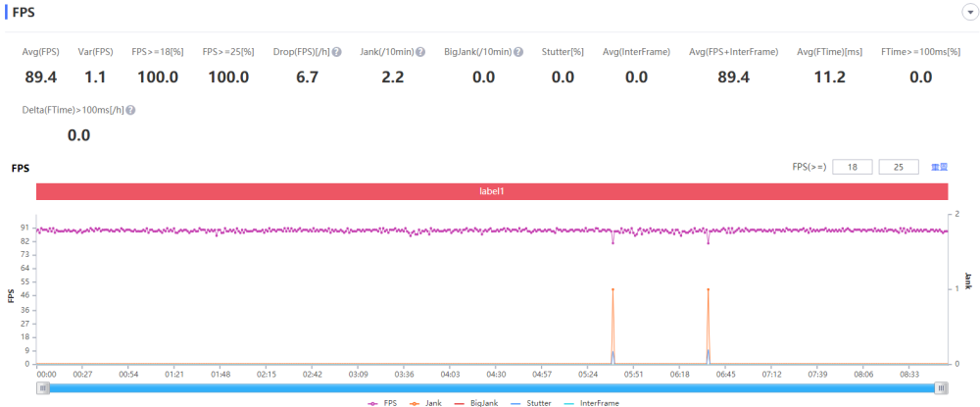Viewport: 980px width, 407px height.
Task: Click the Avg(FPS) value 89.4
Action: [40, 77]
